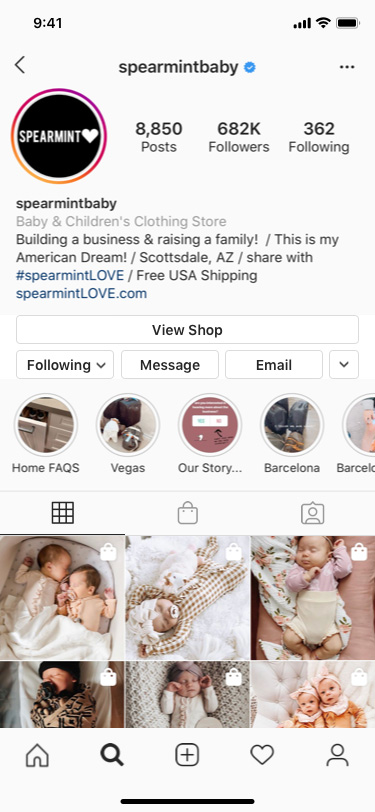Go back using the back arrow
Viewport: 375px width, 812px height.
pyautogui.click(x=20, y=65)
